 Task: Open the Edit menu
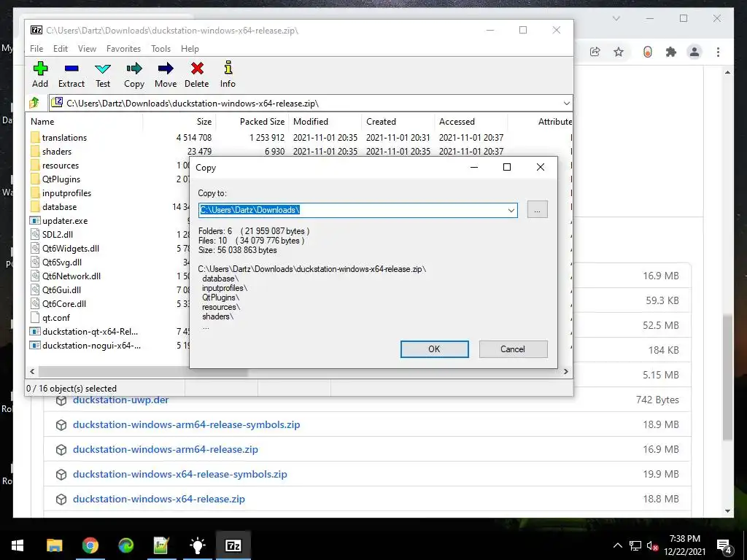pyautogui.click(x=61, y=49)
